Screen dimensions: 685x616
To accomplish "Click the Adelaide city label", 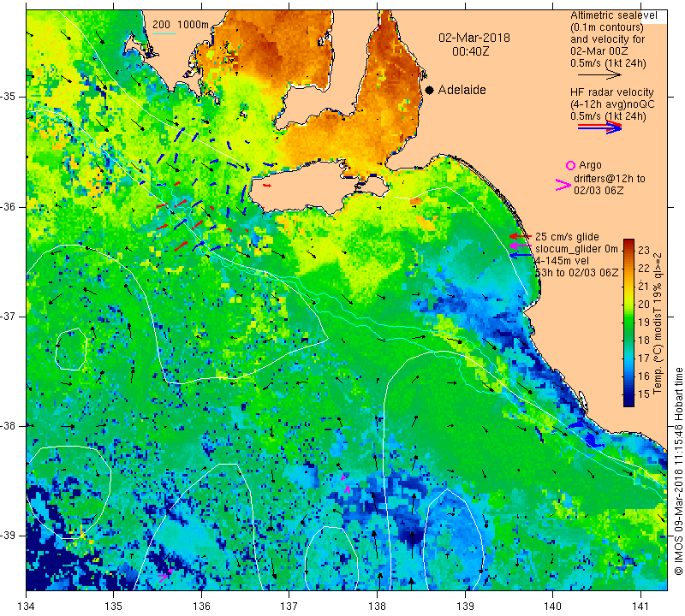I will coord(462,90).
